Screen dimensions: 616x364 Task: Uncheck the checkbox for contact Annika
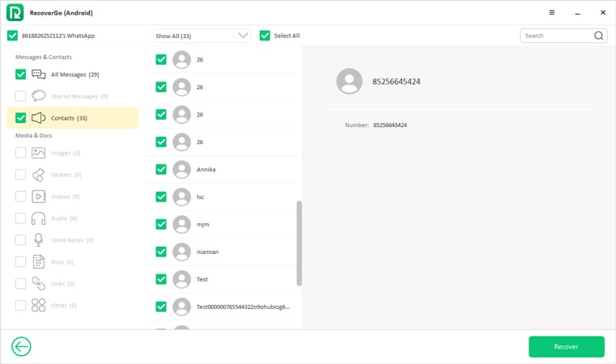tap(161, 169)
